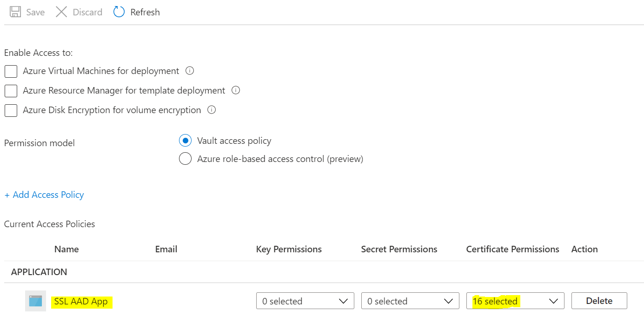Click the SSL AAD App name
The width and height of the screenshot is (644, 317).
click(81, 301)
